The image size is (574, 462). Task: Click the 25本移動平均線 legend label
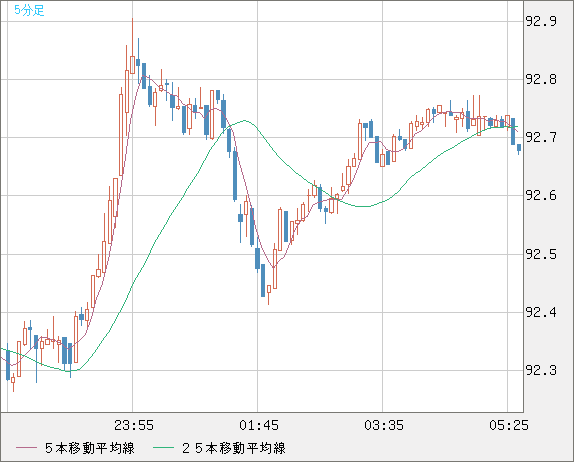pos(234,448)
